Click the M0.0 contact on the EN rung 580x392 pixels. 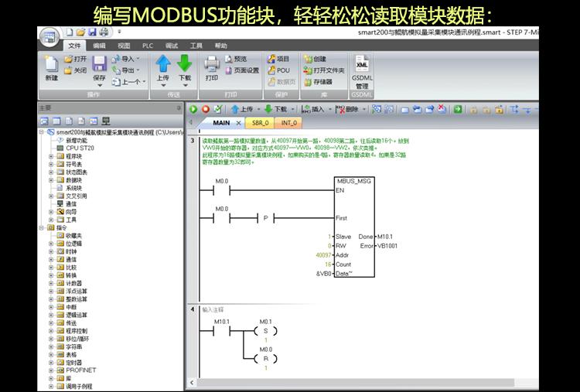click(x=222, y=189)
